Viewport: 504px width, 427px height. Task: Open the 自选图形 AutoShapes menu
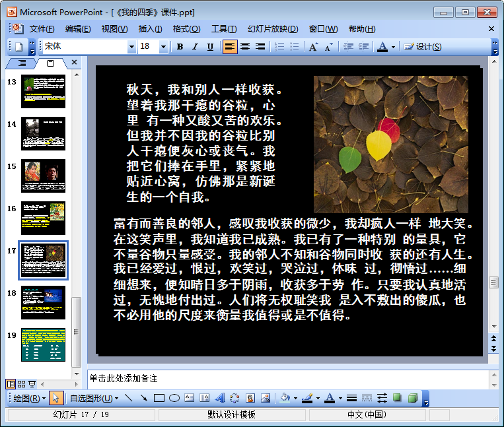94,398
